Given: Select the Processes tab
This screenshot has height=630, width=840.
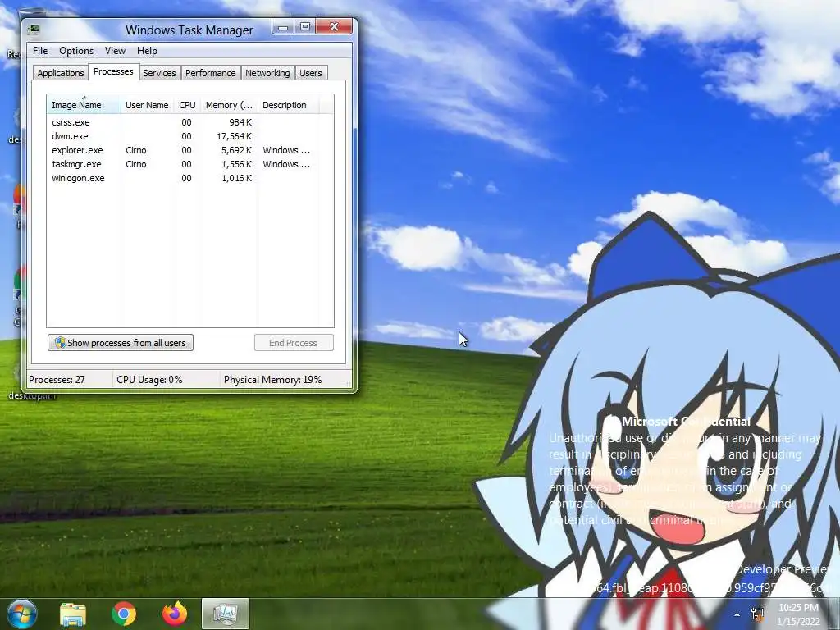Looking at the screenshot, I should click(113, 72).
